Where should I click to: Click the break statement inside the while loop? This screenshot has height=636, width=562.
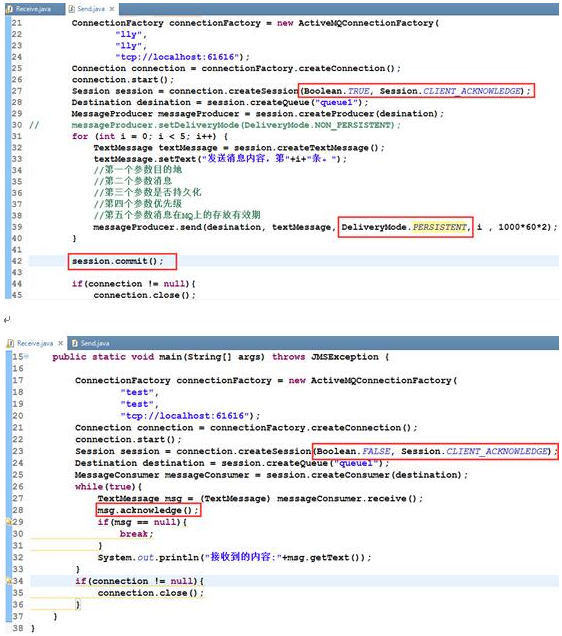[136, 534]
